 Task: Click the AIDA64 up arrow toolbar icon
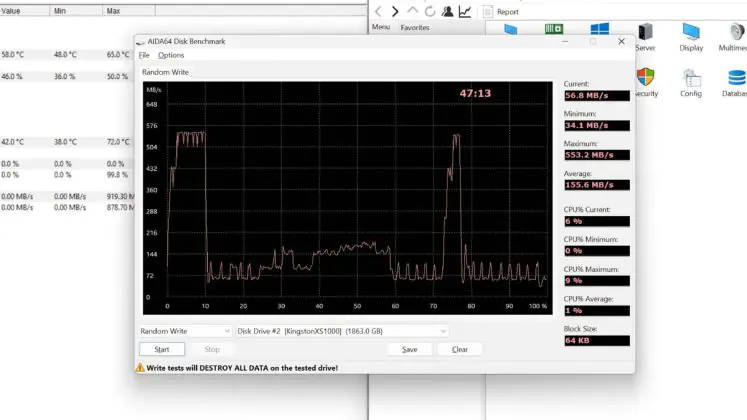tap(412, 11)
